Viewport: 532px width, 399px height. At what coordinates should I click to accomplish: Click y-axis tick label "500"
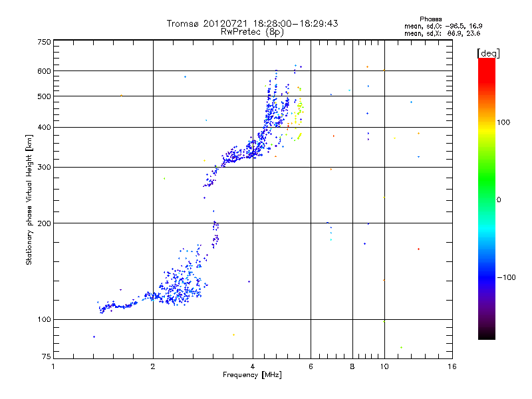pyautogui.click(x=44, y=96)
